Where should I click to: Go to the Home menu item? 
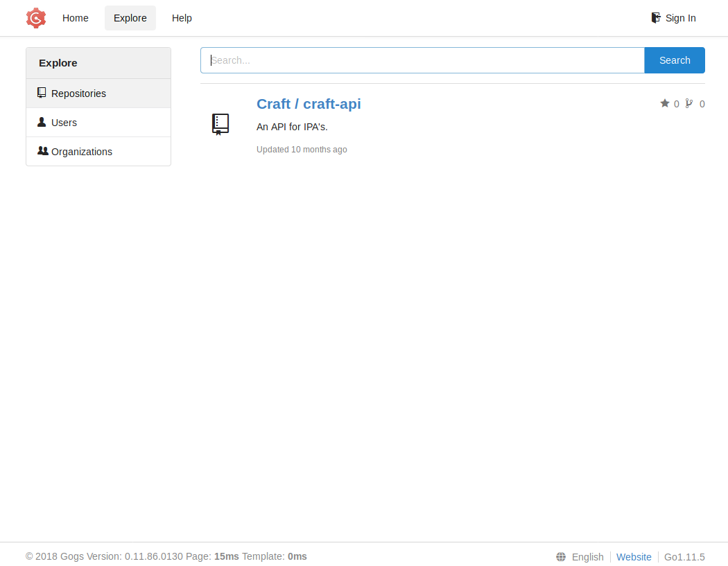click(76, 18)
